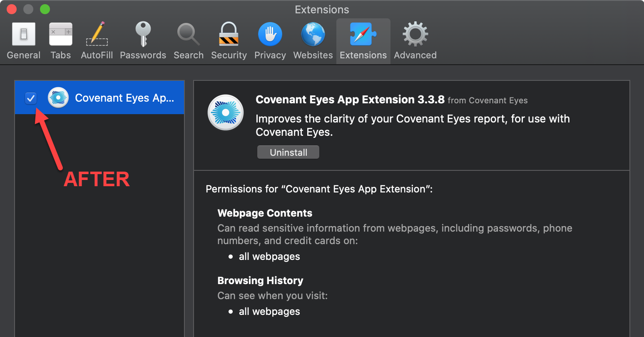Select Covenant Eyes App row in sidebar
The height and width of the screenshot is (337, 644).
tap(99, 97)
